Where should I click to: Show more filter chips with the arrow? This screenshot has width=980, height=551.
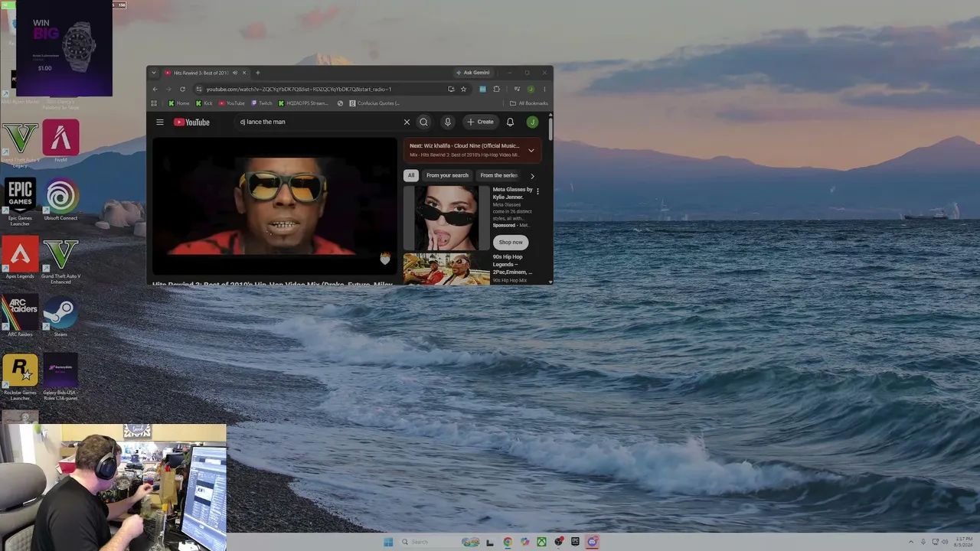tap(532, 176)
